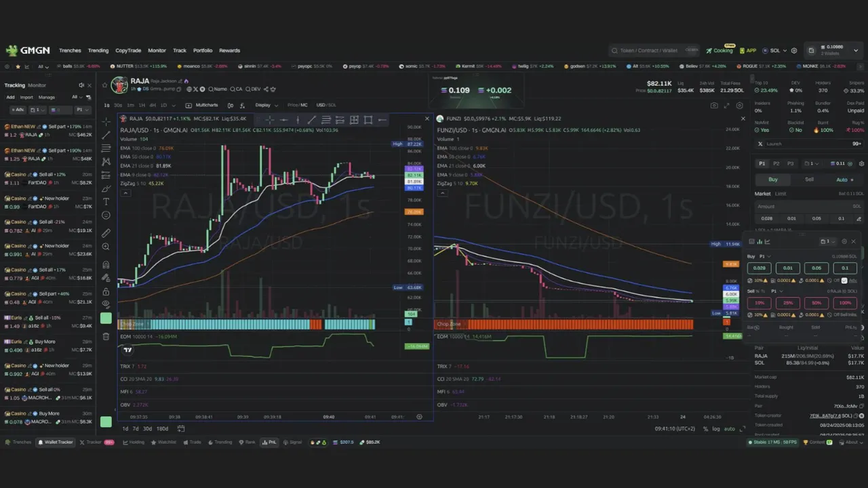Image resolution: width=868 pixels, height=488 pixels.
Task: Select the ruler measure tool in drawing sidebar
Action: tap(106, 233)
